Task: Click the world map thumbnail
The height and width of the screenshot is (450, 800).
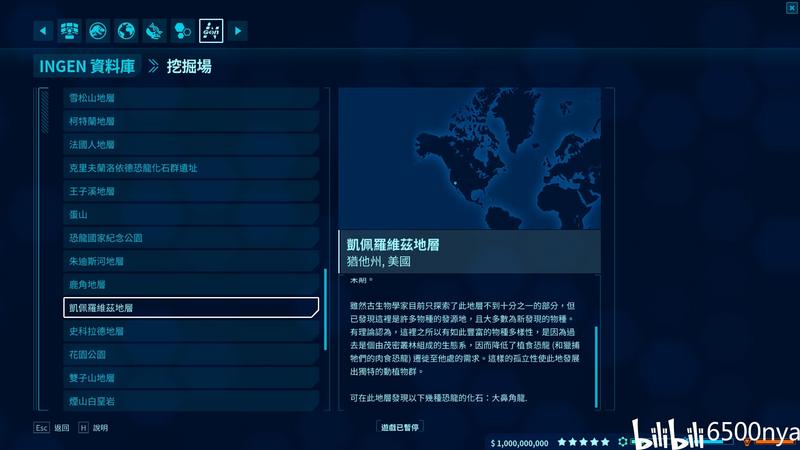Action: click(469, 159)
